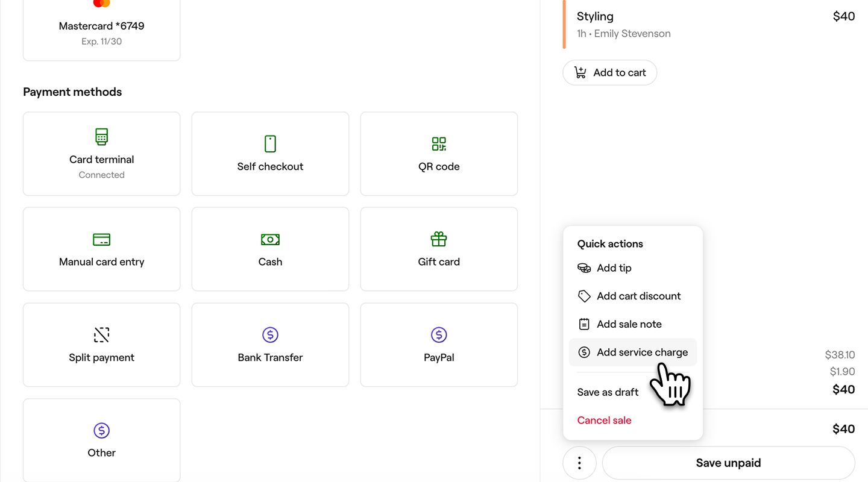
Task: Choose the Manual card entry icon
Action: pos(101,239)
